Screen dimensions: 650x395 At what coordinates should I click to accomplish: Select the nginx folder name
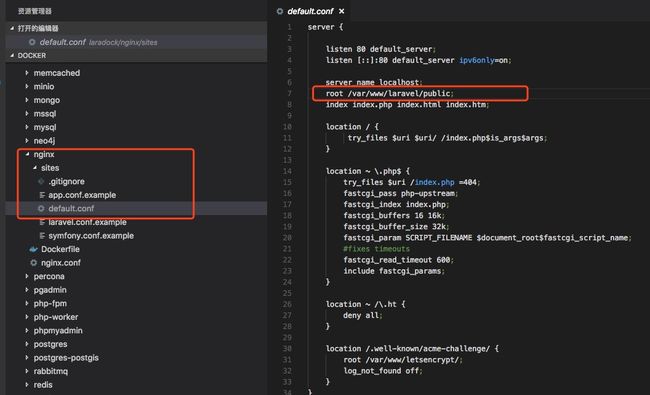click(44, 154)
